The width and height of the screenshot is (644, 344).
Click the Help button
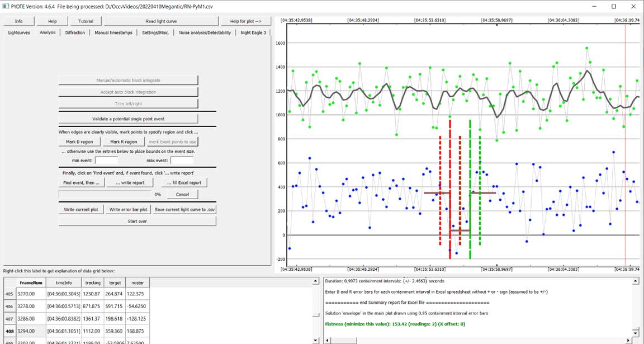point(52,21)
